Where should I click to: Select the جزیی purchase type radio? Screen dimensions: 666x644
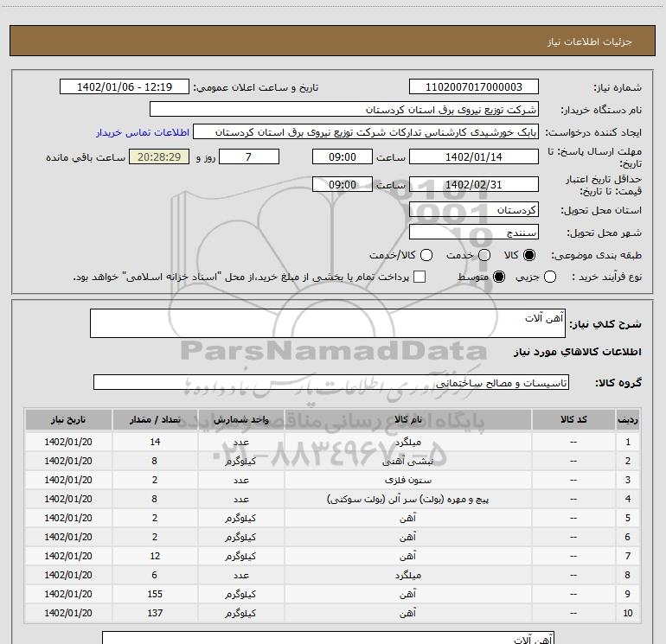[550, 277]
